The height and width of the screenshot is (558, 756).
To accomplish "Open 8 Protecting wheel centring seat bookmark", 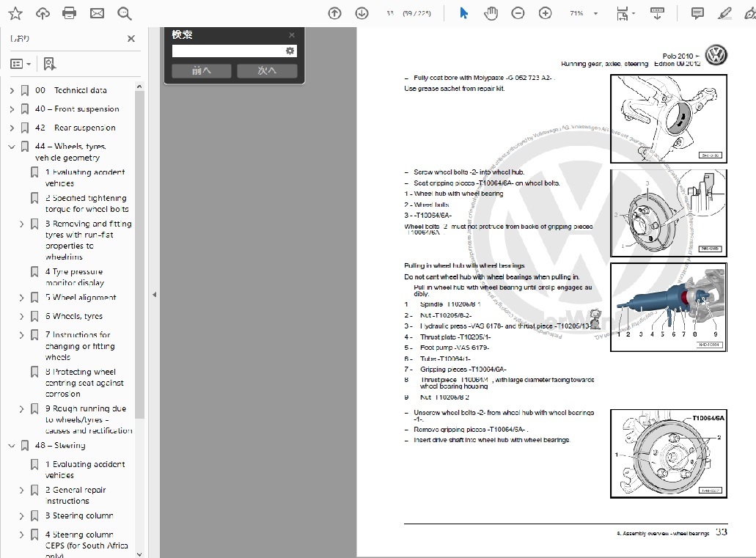I will [x=84, y=383].
